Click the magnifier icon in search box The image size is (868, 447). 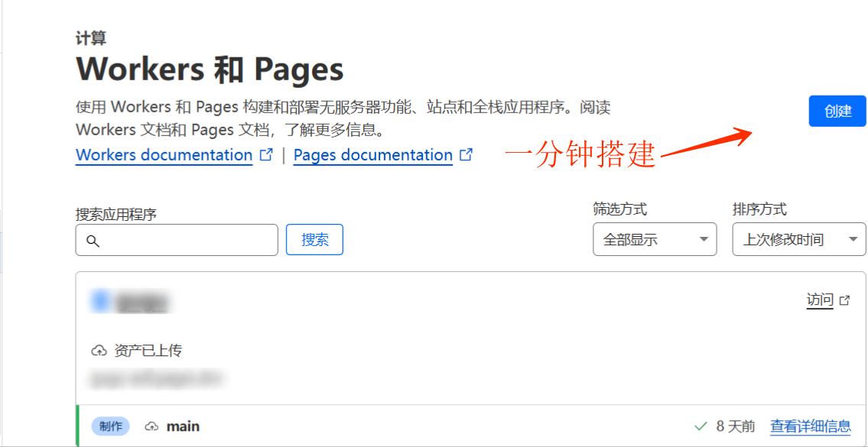[93, 241]
